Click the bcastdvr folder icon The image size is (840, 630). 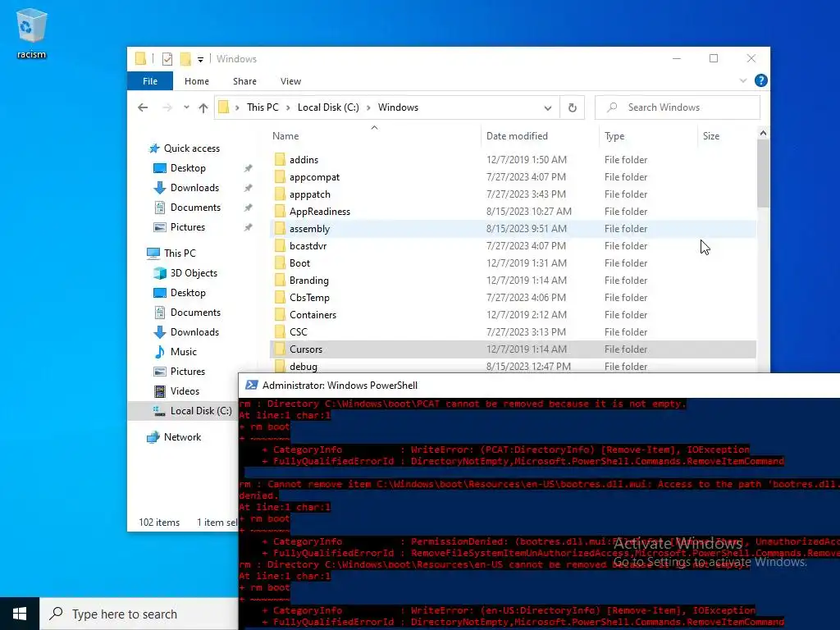280,246
